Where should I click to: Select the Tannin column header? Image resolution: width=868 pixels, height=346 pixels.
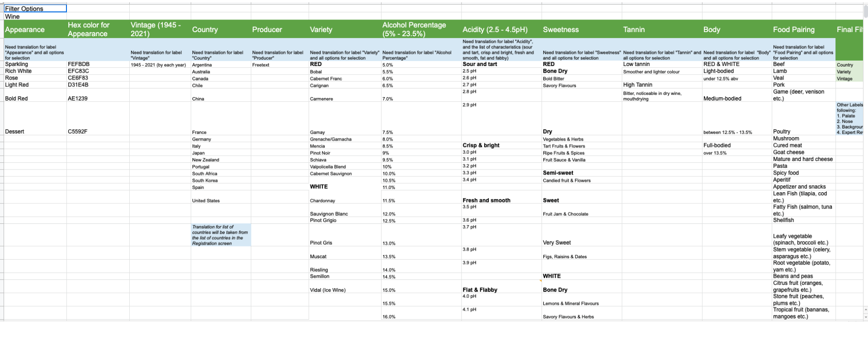tap(634, 29)
